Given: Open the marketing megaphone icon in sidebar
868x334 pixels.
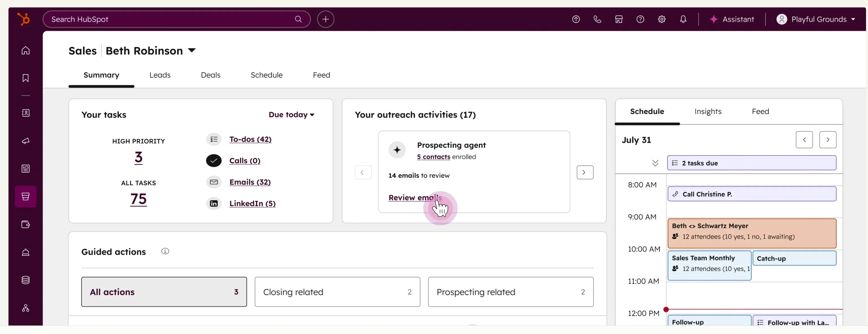Looking at the screenshot, I should coord(26,141).
